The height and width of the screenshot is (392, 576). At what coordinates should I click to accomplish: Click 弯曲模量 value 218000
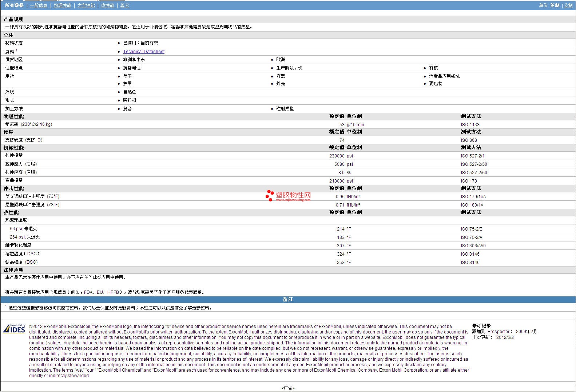[337, 181]
